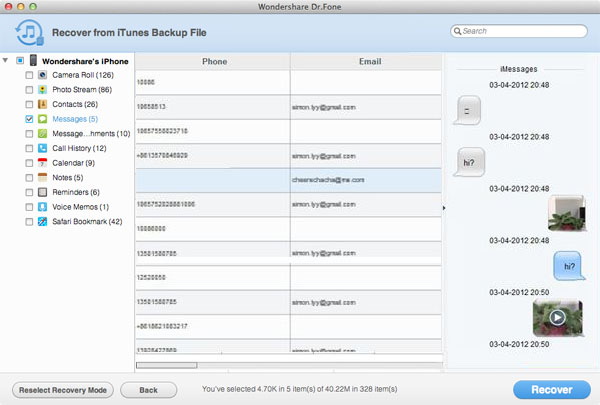The width and height of the screenshot is (600, 405).
Task: Click the Camera Roll icon
Action: tap(42, 75)
